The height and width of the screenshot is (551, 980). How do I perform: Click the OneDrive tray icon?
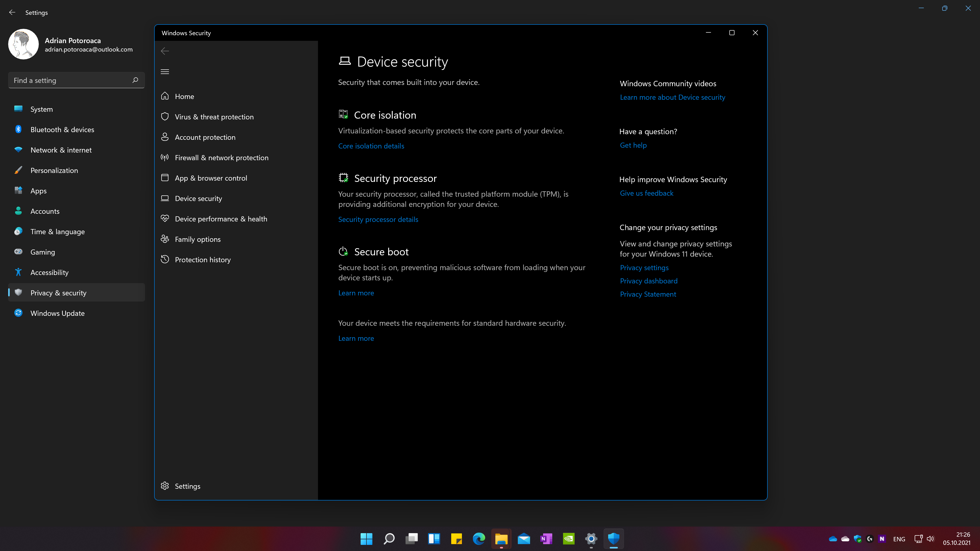833,539
